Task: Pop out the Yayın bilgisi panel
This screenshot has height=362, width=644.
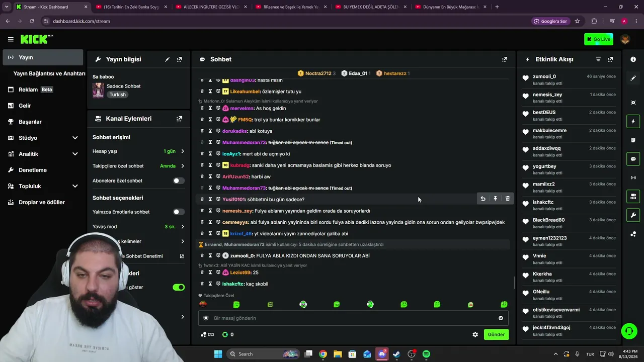Action: (x=179, y=59)
